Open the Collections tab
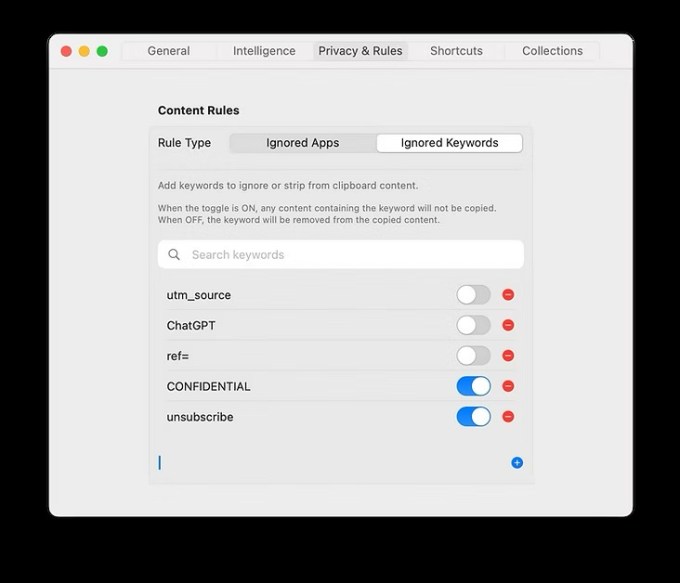 (552, 51)
